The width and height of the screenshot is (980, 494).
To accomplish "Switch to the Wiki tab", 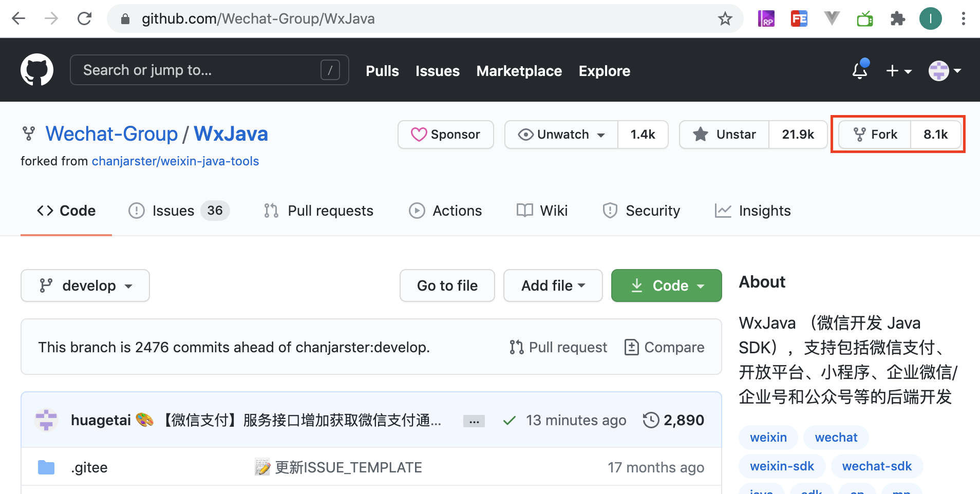I will pyautogui.click(x=542, y=211).
